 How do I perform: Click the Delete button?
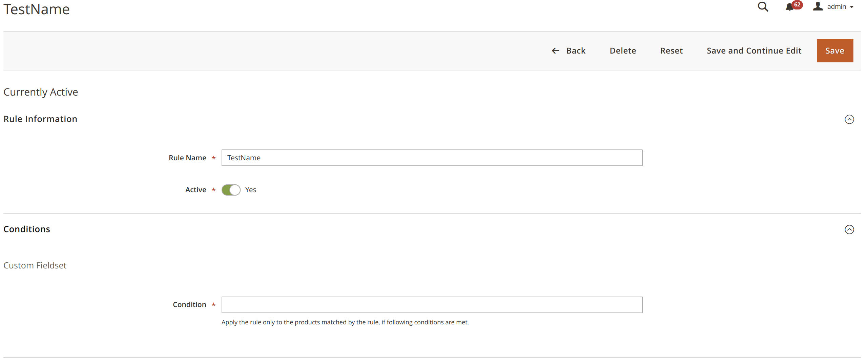click(x=623, y=51)
